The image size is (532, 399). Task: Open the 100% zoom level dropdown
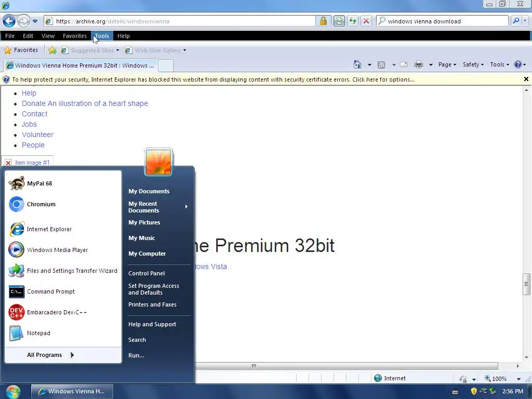pyautogui.click(x=518, y=379)
